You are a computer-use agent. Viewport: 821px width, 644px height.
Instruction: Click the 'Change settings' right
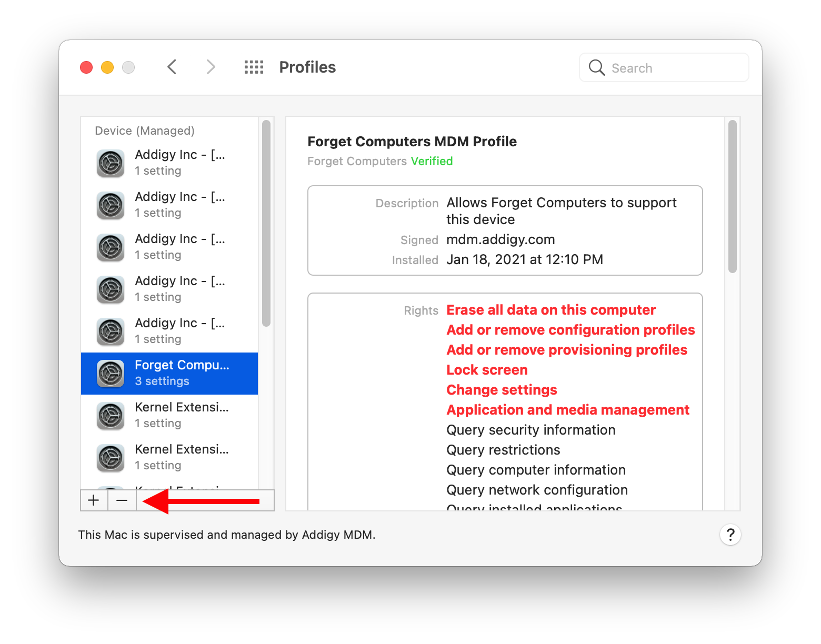(502, 390)
